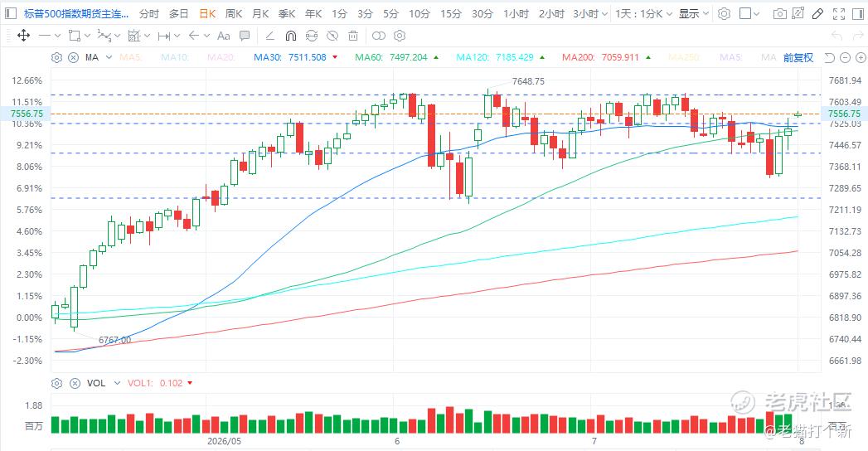Add a comment bubble annotation
The height and width of the screenshot is (451, 868).
click(x=244, y=36)
